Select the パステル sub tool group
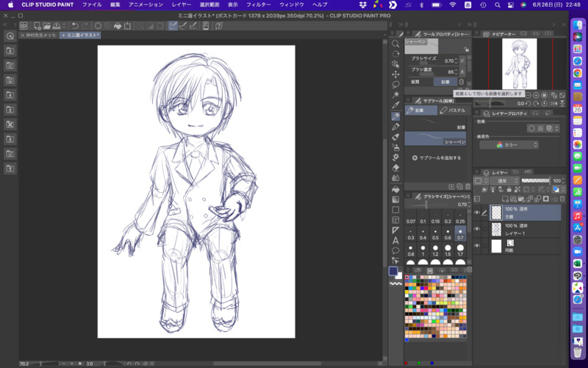Image resolution: width=588 pixels, height=368 pixels. click(x=454, y=110)
